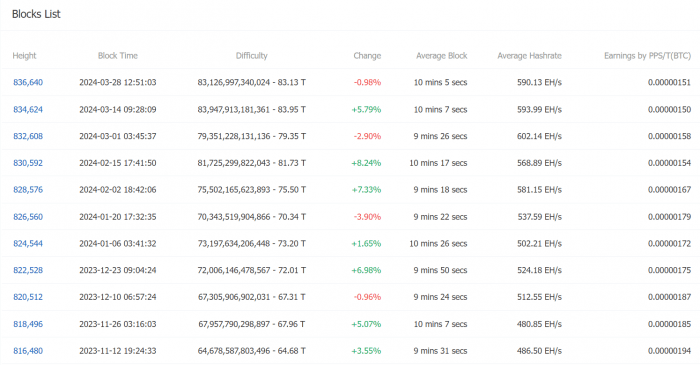Open block height 816,480 link
The width and height of the screenshot is (700, 365).
tap(28, 351)
